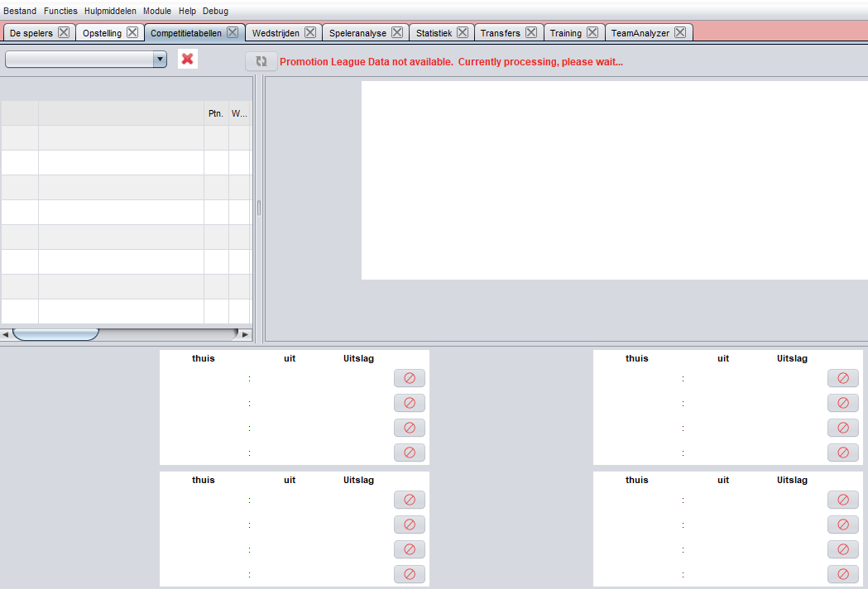The width and height of the screenshot is (868, 589).
Task: Click first match button in bottom-left fixtures panel
Action: tap(410, 500)
